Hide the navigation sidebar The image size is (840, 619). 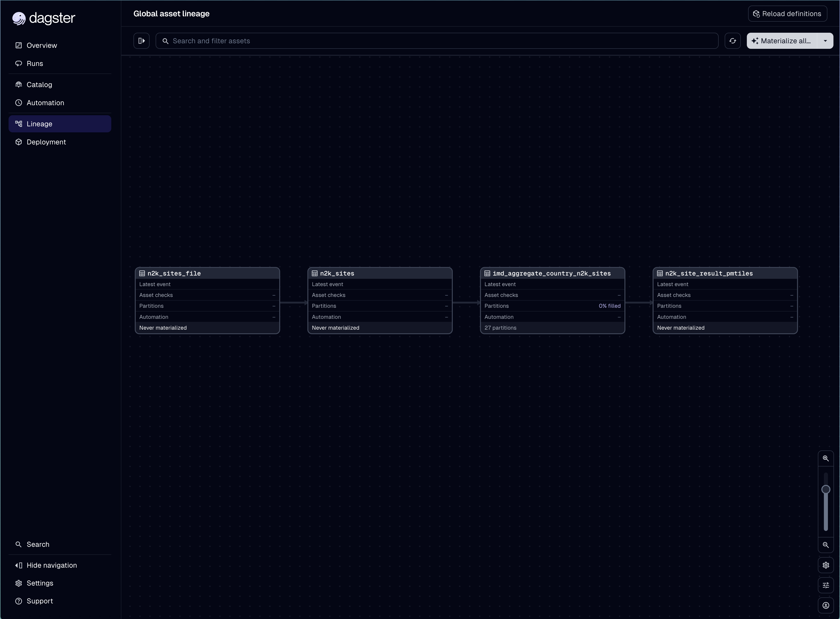(60, 565)
